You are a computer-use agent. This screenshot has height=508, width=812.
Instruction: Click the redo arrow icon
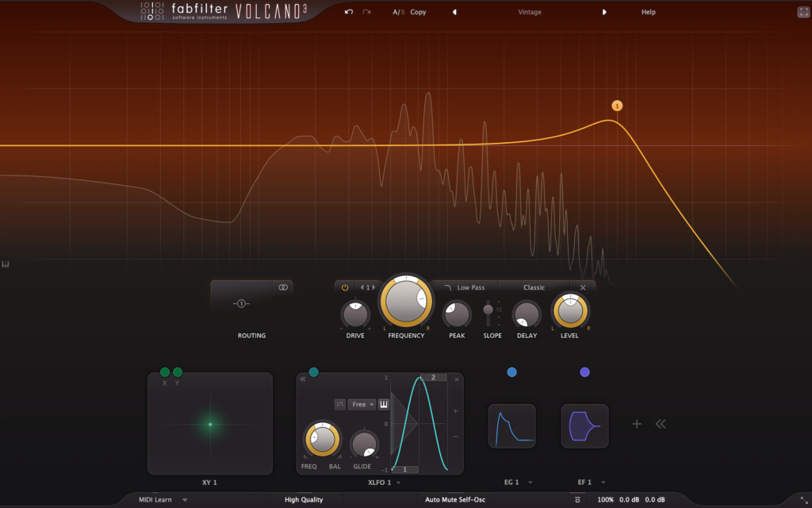[x=366, y=12]
